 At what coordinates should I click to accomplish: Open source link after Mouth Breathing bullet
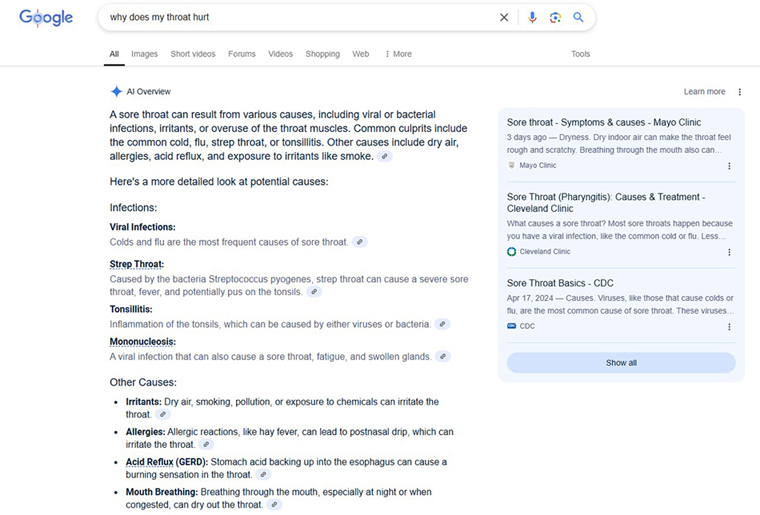(x=274, y=504)
